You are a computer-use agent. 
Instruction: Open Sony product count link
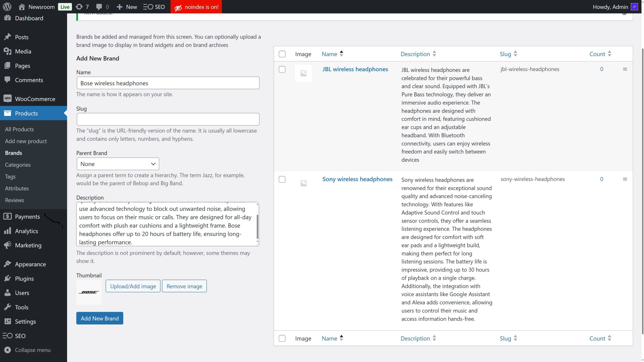[x=601, y=179]
